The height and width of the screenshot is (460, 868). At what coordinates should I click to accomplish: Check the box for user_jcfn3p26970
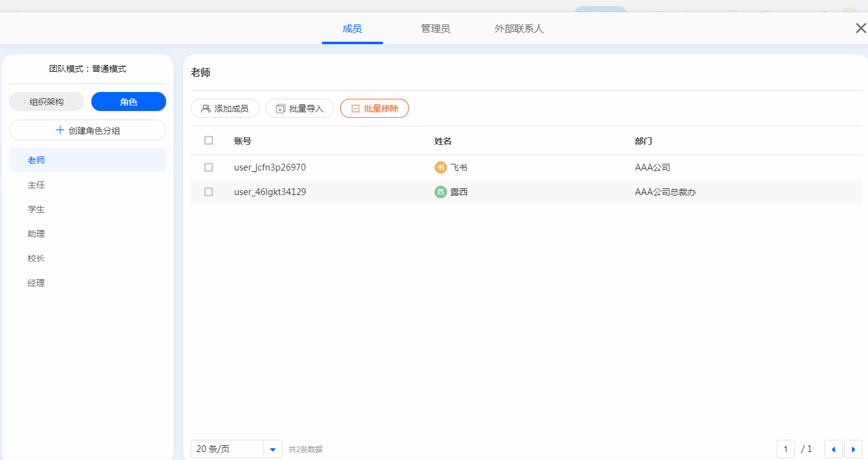(x=208, y=167)
